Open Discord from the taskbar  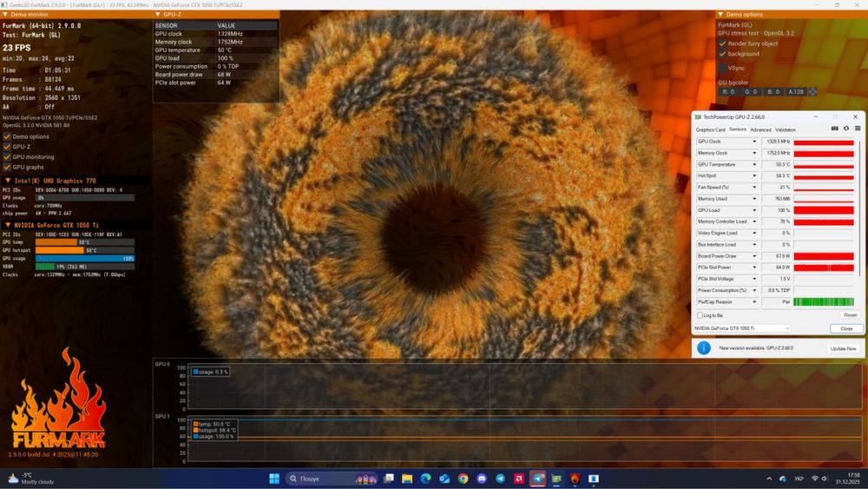click(482, 479)
